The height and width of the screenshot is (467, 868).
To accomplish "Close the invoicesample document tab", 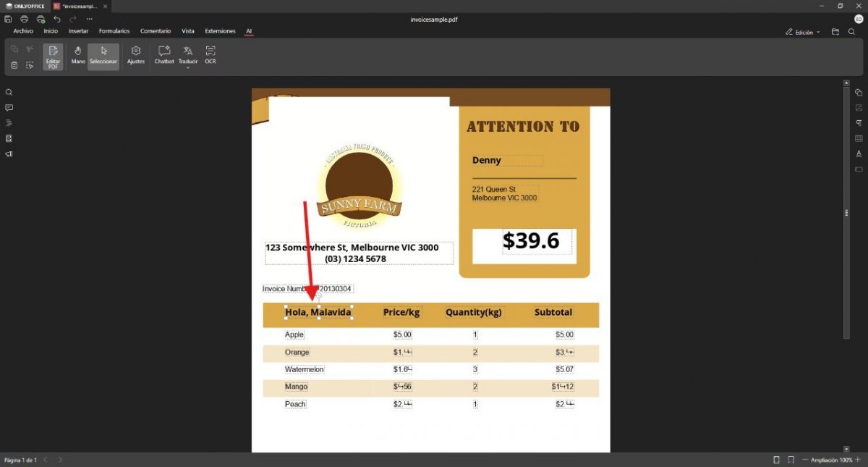I will coord(105,6).
